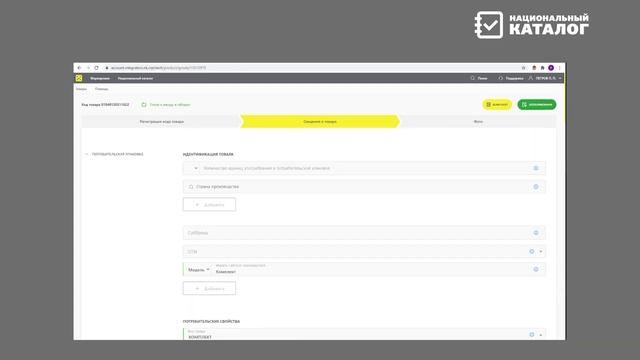Open the Национальный каталог header menu

pyautogui.click(x=136, y=78)
